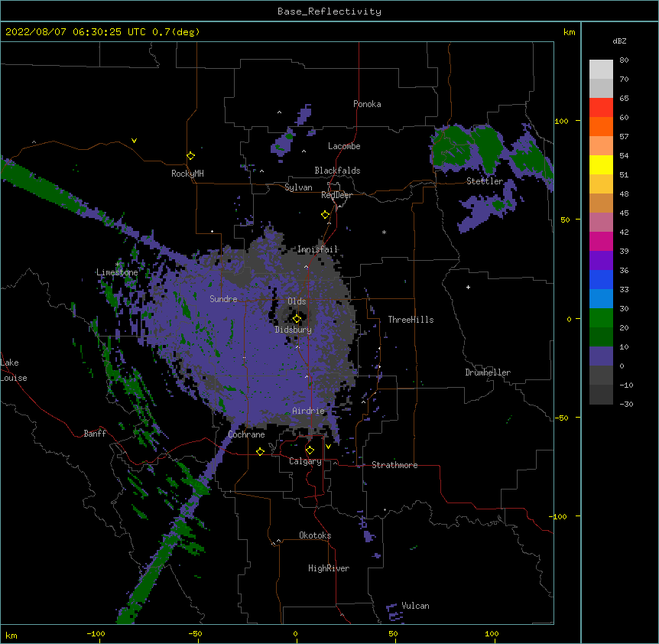Click the ThreeHills town label
The image size is (659, 644).
411,320
